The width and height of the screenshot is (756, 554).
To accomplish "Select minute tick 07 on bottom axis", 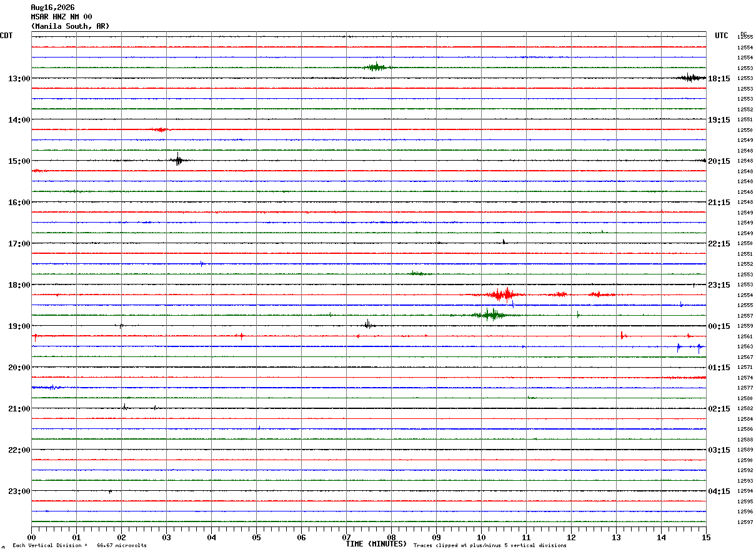I will pyautogui.click(x=346, y=537).
